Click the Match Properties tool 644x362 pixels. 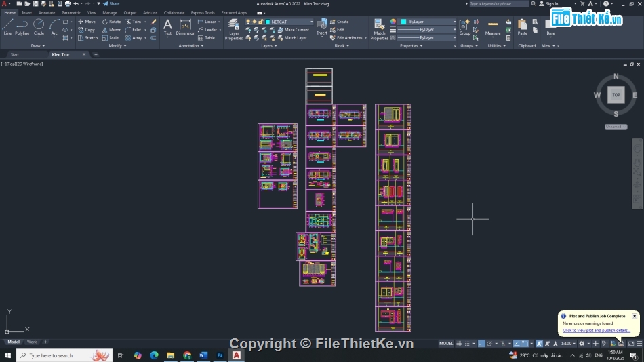(380, 28)
